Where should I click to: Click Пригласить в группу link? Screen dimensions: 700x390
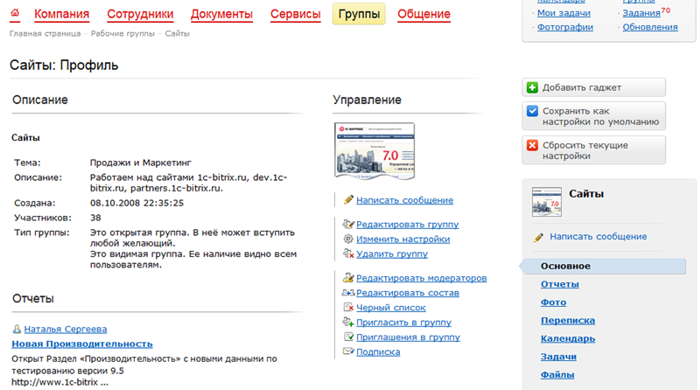pyautogui.click(x=404, y=322)
